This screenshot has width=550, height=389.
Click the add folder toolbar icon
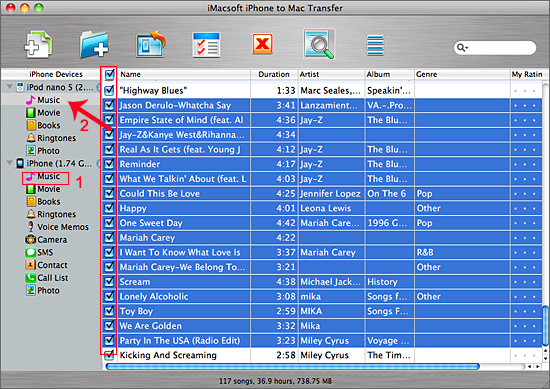94,45
